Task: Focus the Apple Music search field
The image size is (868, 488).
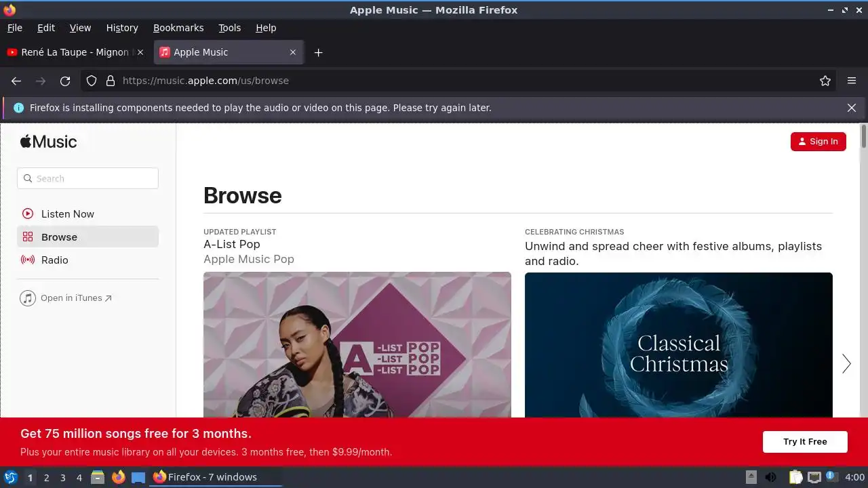Action: point(87,178)
